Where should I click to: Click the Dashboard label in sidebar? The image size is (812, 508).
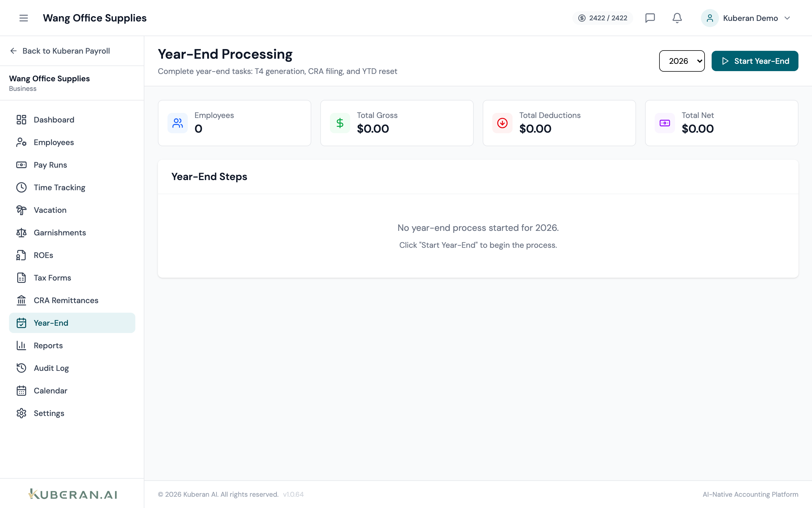[x=54, y=120]
